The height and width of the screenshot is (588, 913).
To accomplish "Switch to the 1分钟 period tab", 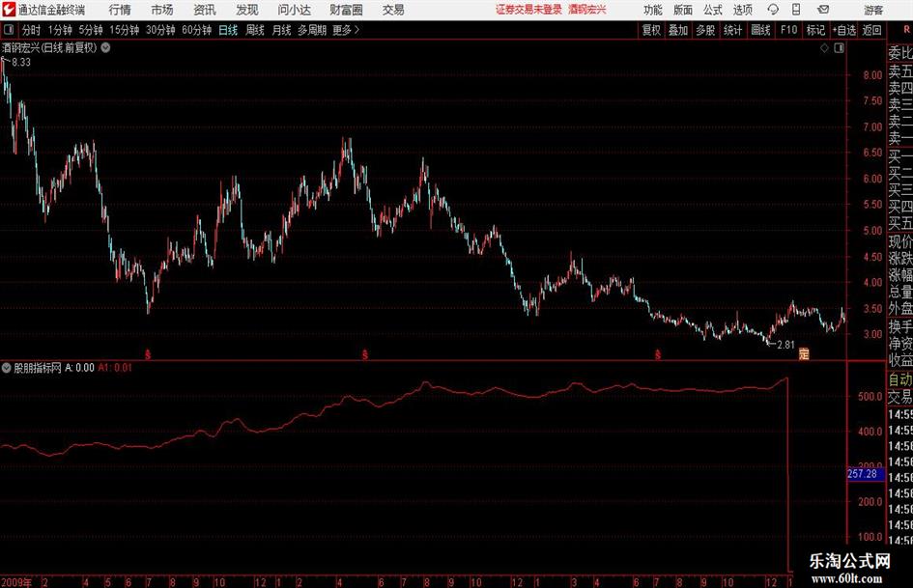I will click(x=59, y=30).
